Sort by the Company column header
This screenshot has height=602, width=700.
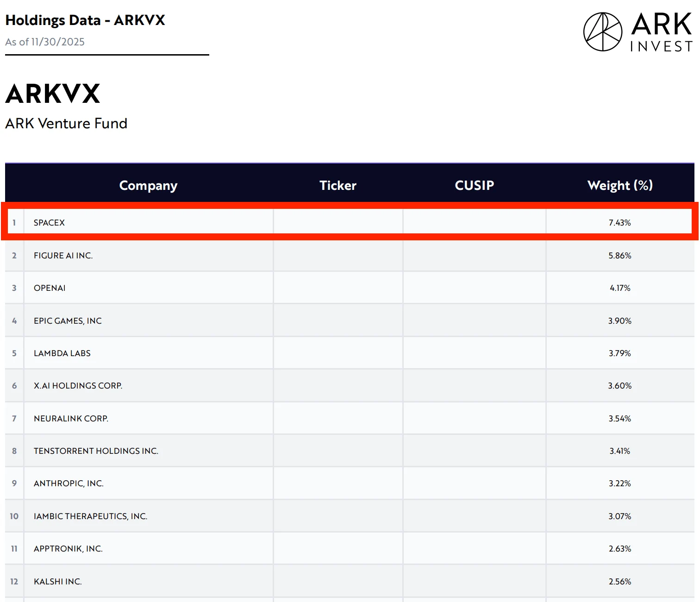pyautogui.click(x=148, y=185)
